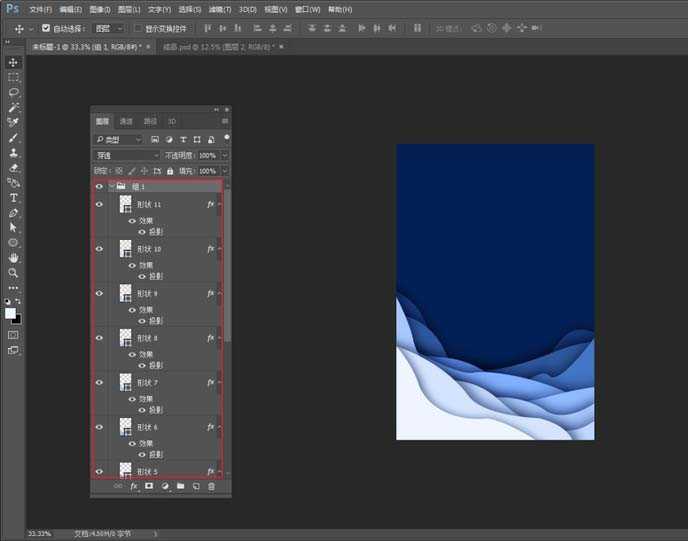
Task: Open the blend mode dropdown showing 穿透
Action: point(127,156)
